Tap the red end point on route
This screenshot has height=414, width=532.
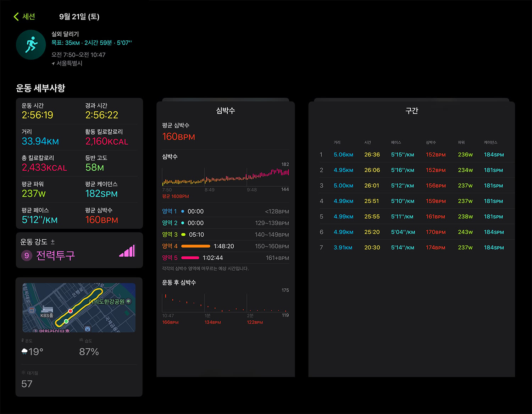[71, 311]
